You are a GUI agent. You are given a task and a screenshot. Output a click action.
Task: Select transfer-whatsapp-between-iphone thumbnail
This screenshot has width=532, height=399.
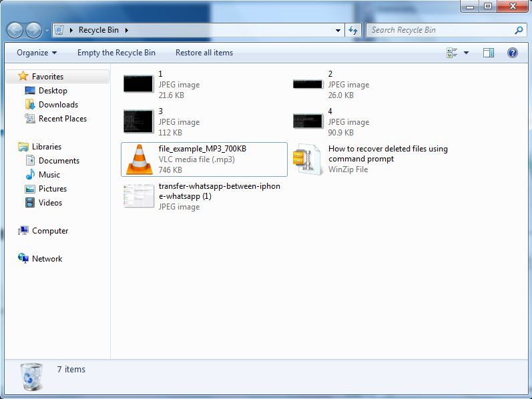pos(138,195)
